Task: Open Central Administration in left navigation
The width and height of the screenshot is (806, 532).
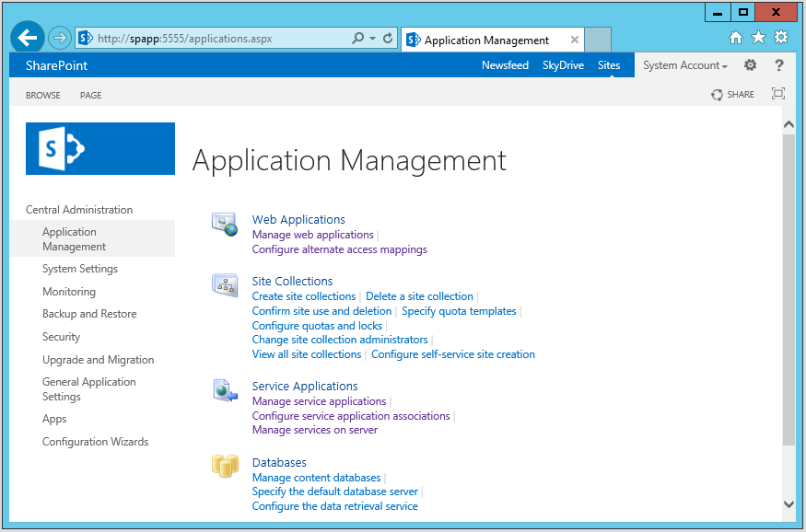Action: (79, 210)
